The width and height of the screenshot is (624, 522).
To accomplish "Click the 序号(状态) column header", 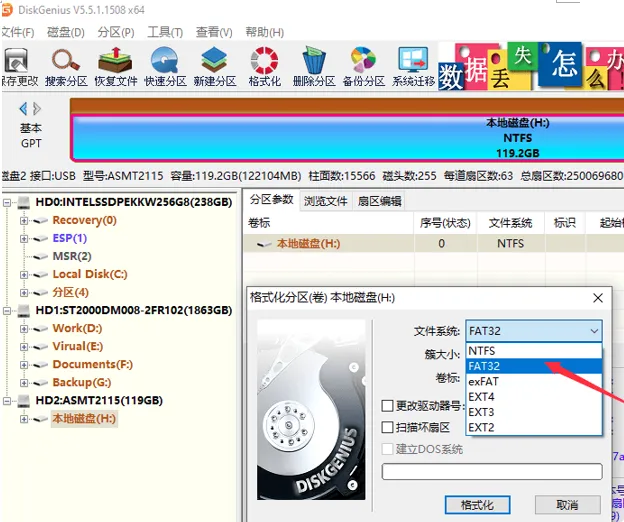I will tap(445, 223).
